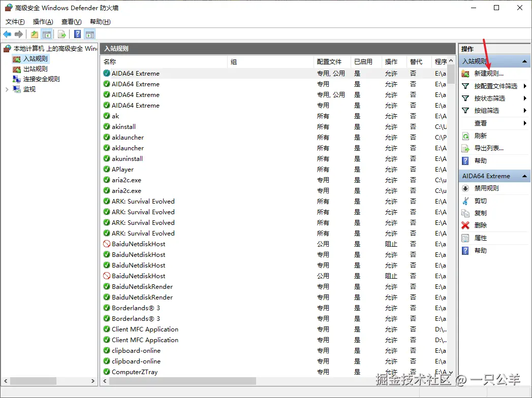Sort by the 已启用 column header

[366, 62]
